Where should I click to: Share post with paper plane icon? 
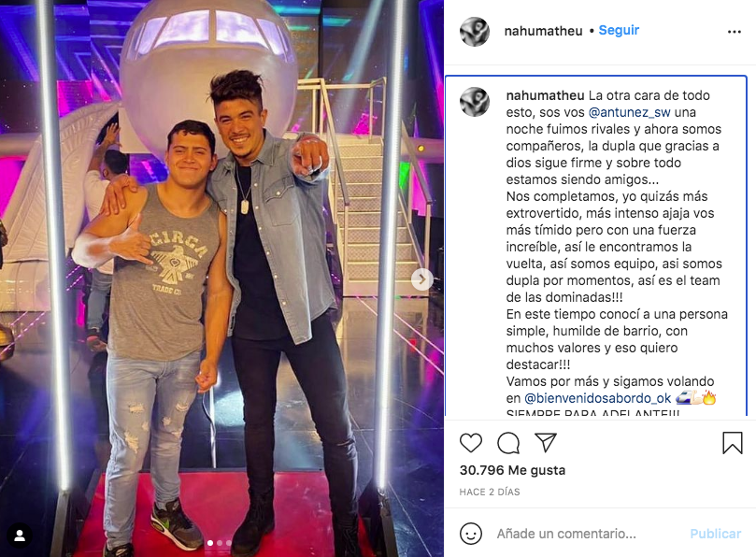point(546,442)
